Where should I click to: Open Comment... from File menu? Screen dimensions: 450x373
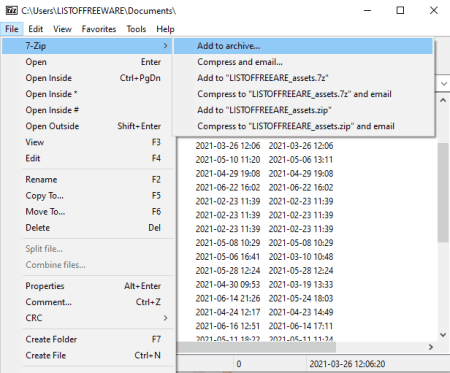[x=87, y=302]
